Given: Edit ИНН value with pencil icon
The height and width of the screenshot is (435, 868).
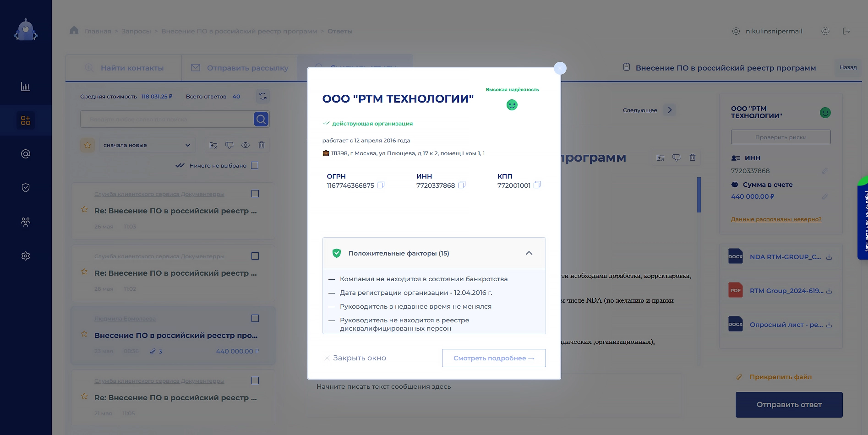Looking at the screenshot, I should coord(825,171).
